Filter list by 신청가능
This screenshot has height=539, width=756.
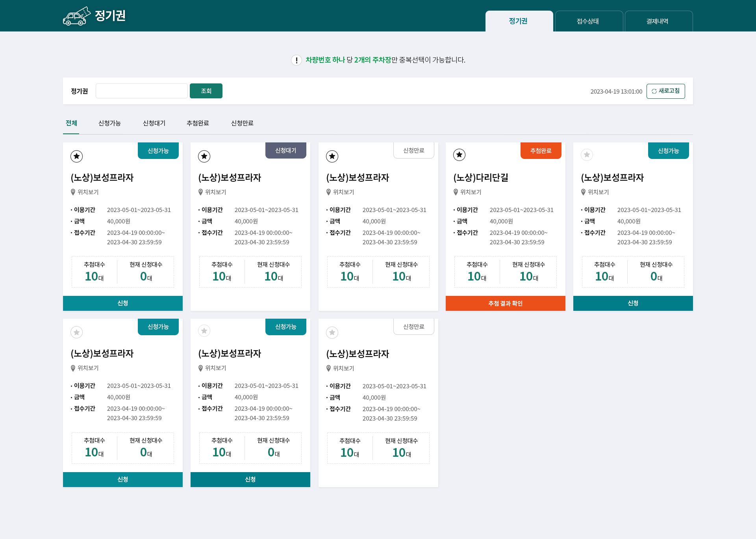pos(109,123)
